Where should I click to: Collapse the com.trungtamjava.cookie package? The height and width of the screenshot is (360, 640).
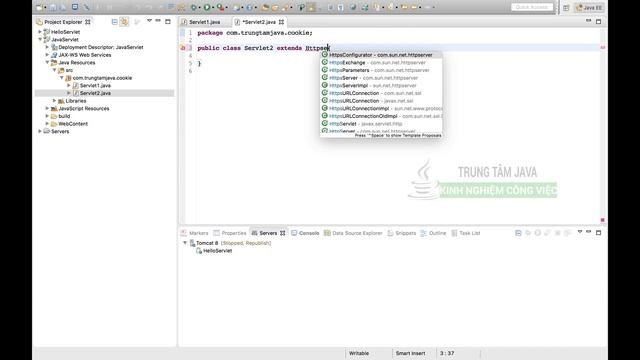[62, 78]
